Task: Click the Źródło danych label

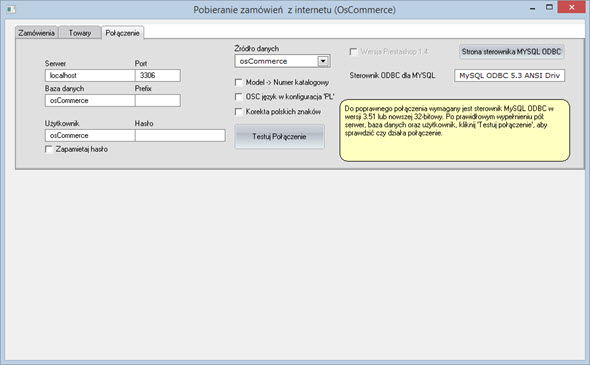Action: point(257,49)
